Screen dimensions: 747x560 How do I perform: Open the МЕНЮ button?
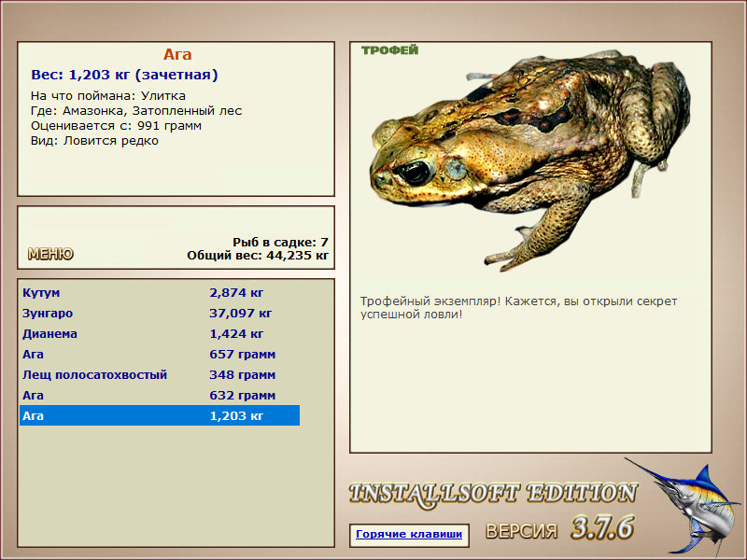(x=50, y=254)
